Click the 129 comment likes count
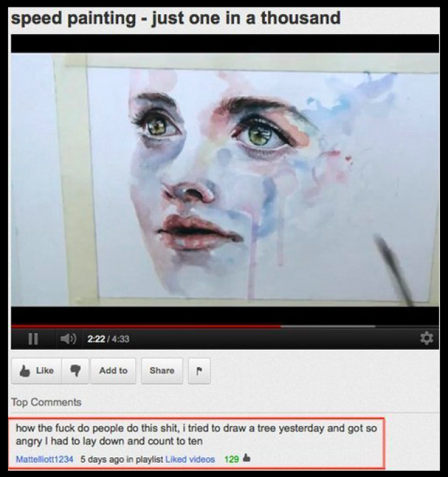The image size is (448, 477). [231, 459]
